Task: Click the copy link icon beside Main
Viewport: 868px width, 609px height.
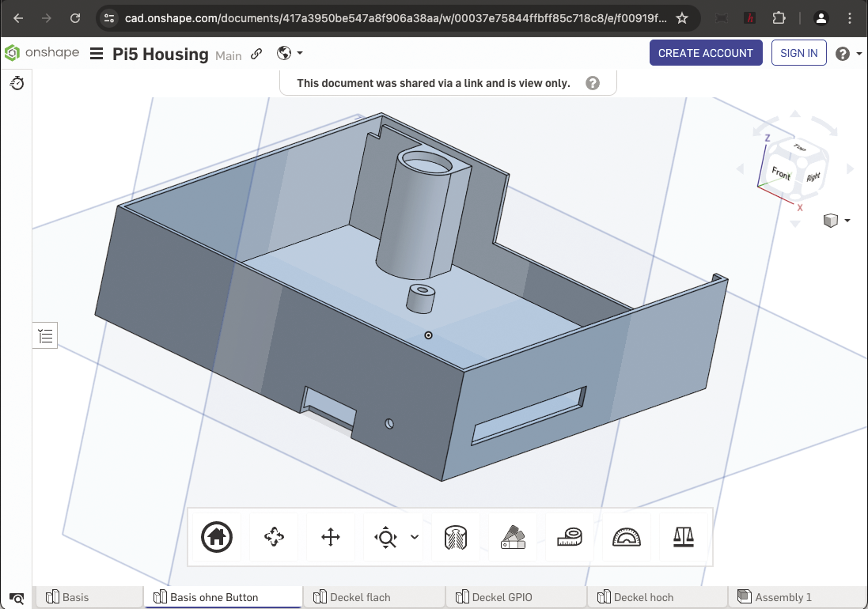Action: (x=256, y=54)
